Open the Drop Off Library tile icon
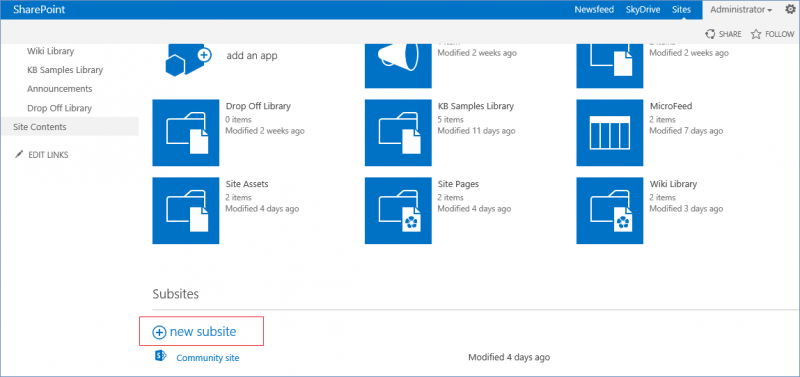 [x=186, y=133]
